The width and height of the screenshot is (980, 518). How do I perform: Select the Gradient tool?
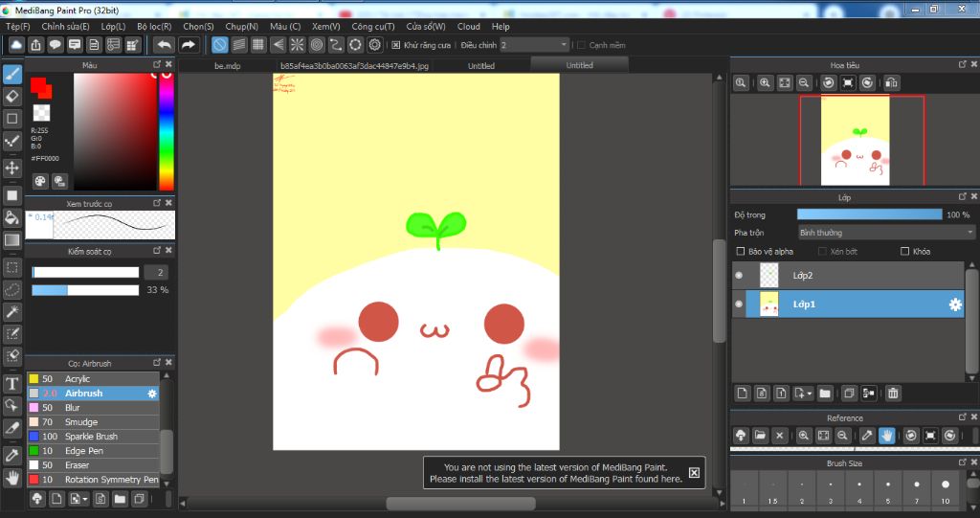[11, 239]
